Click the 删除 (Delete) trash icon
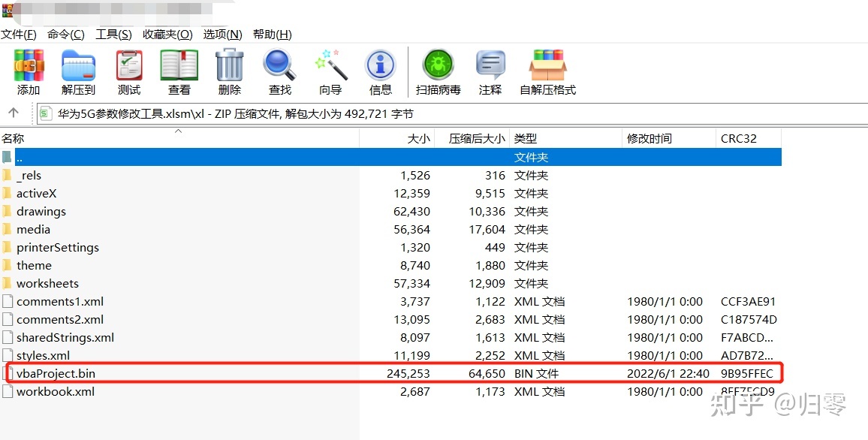 (x=229, y=65)
